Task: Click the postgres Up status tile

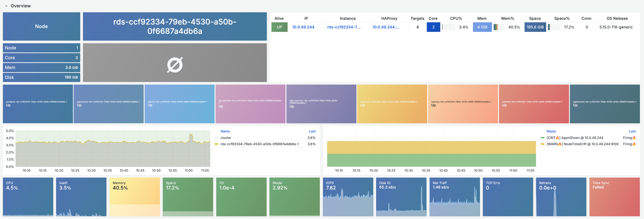Action: click(38, 104)
